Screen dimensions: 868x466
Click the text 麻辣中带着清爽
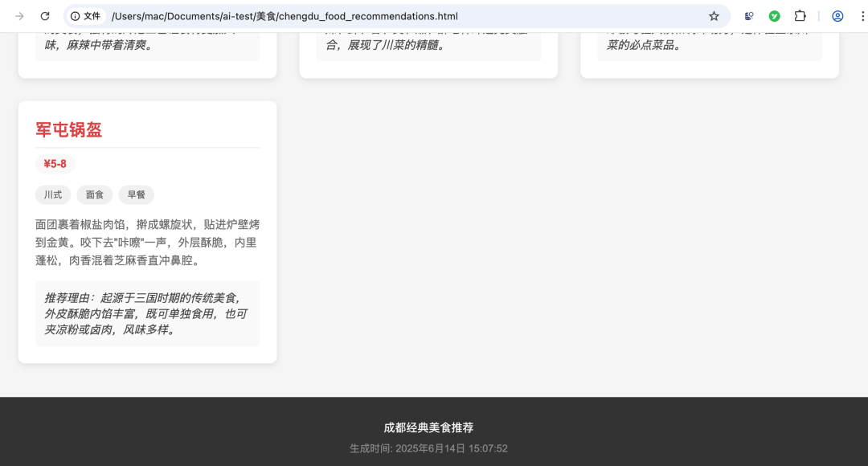109,45
